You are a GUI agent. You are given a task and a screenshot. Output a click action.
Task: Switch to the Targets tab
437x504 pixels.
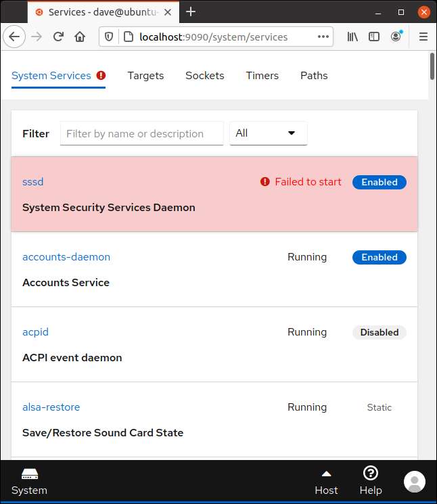pyautogui.click(x=145, y=76)
